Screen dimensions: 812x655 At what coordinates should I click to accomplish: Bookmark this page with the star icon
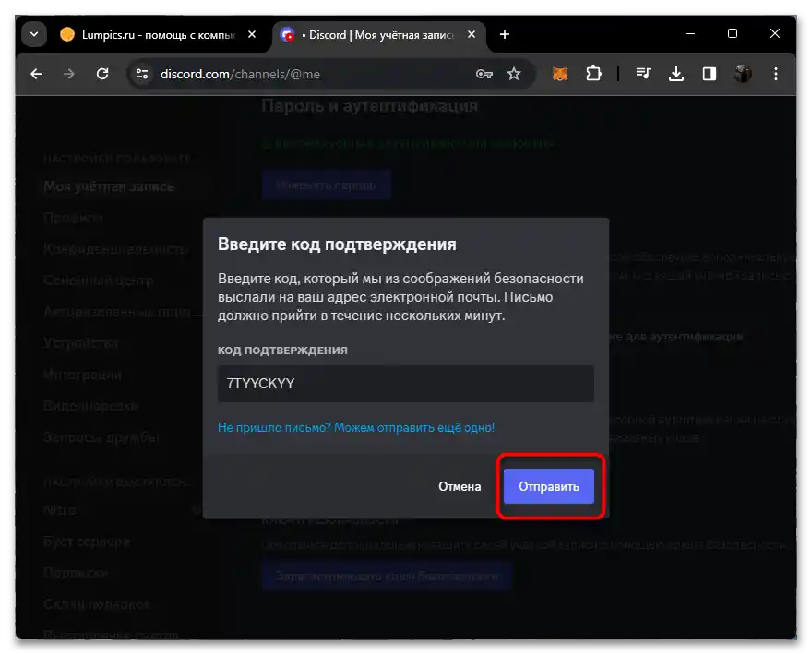coord(514,74)
